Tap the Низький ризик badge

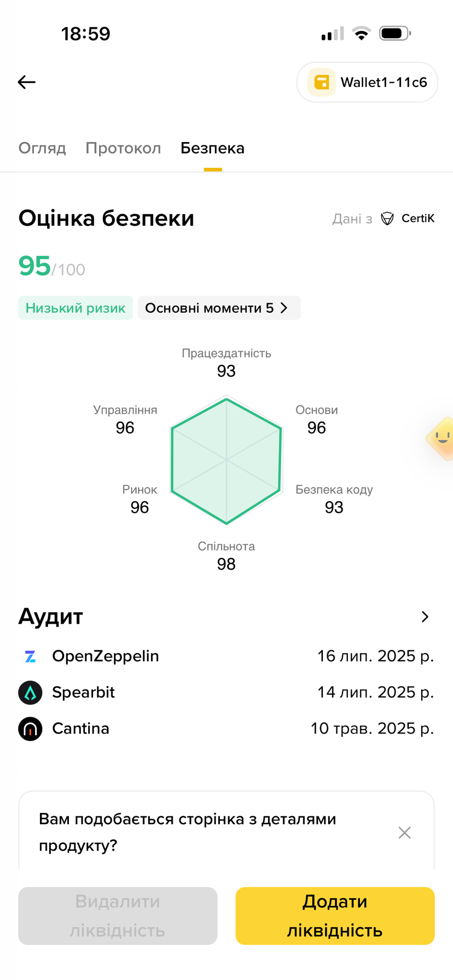click(75, 308)
